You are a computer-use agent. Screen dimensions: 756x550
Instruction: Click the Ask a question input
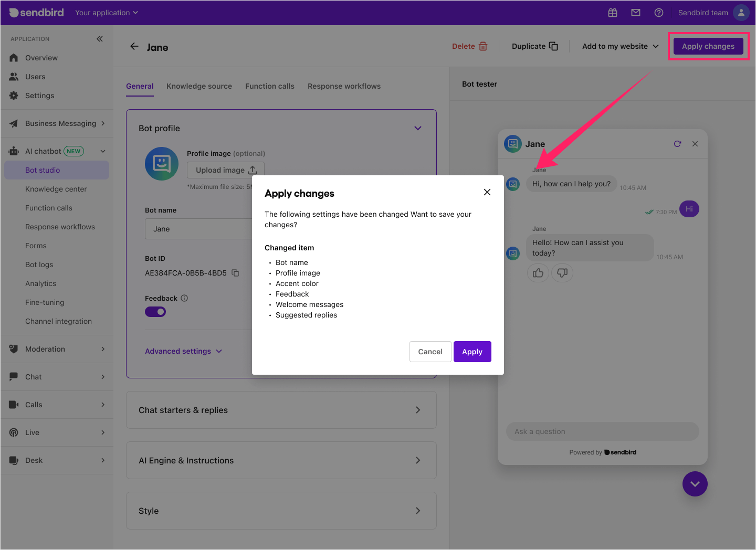(603, 431)
